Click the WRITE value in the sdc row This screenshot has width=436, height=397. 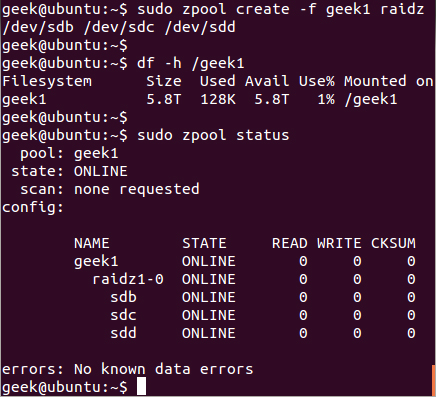357,315
